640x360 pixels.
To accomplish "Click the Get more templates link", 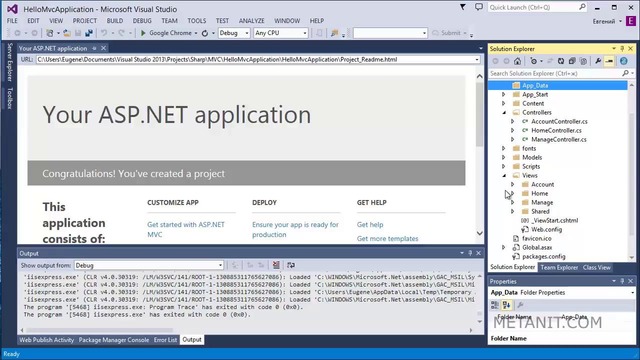I will (387, 238).
